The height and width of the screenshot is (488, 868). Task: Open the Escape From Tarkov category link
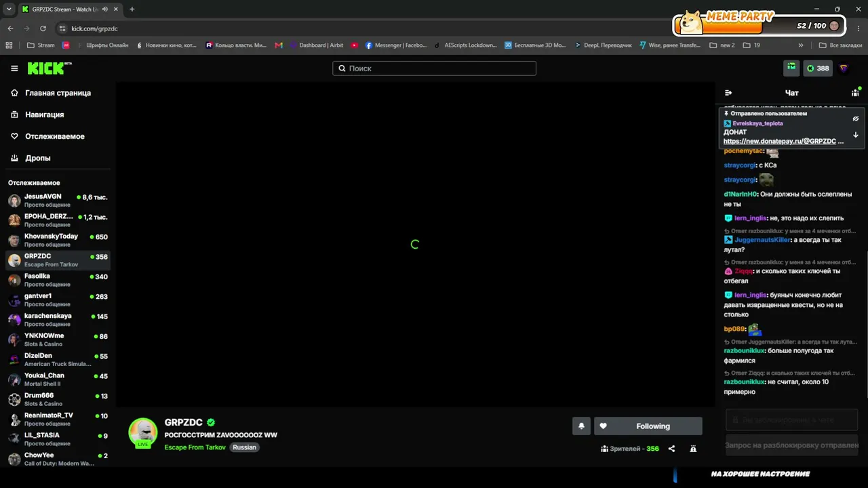coord(195,447)
